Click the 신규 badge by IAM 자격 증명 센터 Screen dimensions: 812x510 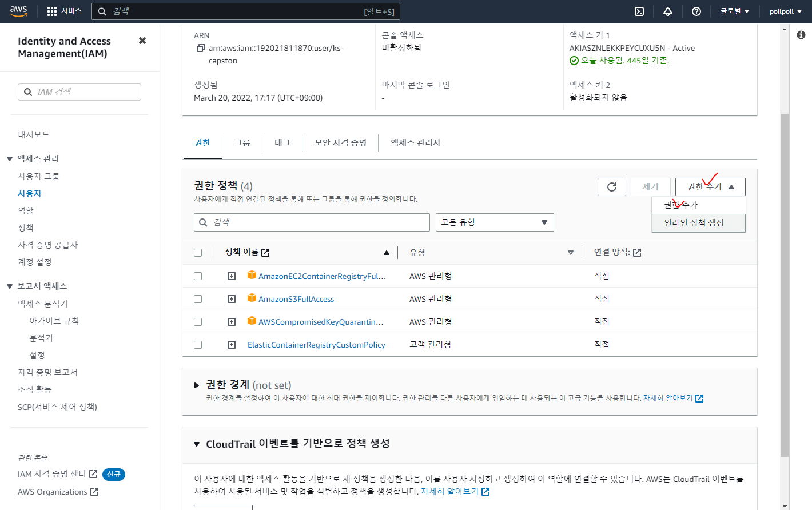click(114, 475)
